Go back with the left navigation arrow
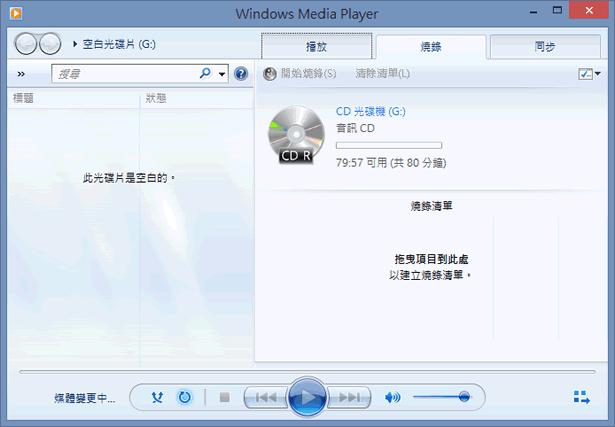 point(26,44)
